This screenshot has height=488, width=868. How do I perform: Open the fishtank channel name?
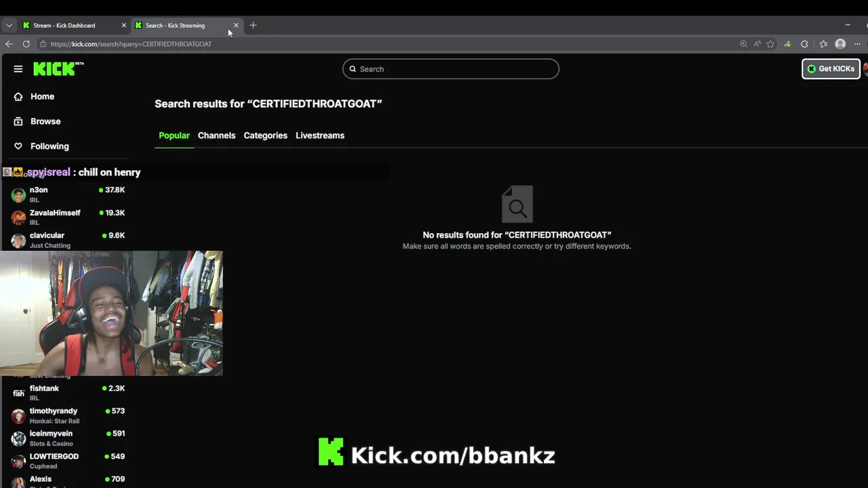point(44,388)
